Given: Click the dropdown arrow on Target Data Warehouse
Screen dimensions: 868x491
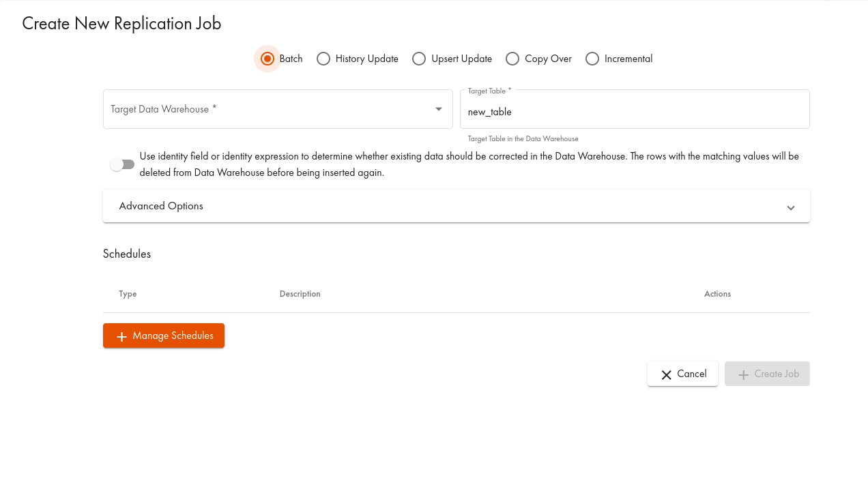Looking at the screenshot, I should (x=439, y=109).
